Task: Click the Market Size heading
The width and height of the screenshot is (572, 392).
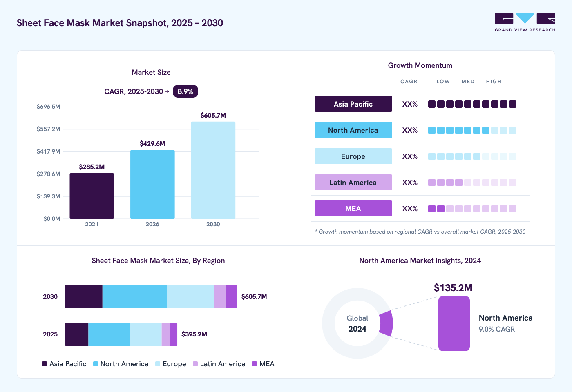Action: point(151,72)
